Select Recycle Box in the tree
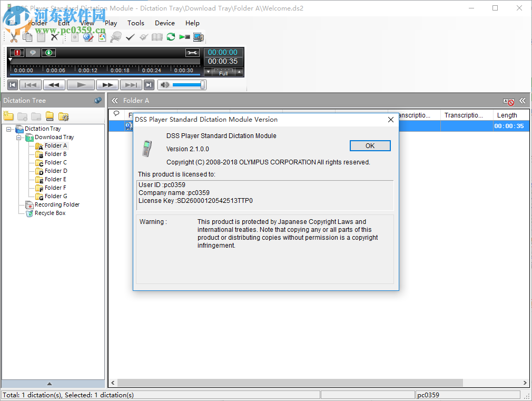Viewport: 532px width, 401px height. pos(50,213)
